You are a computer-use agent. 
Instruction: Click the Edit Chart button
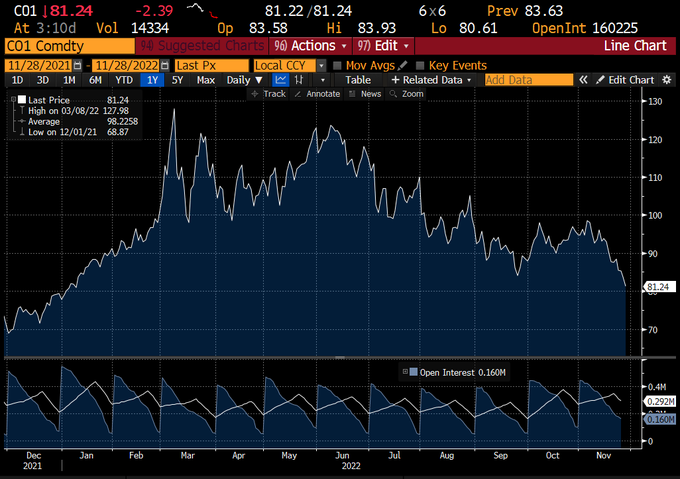coord(625,80)
